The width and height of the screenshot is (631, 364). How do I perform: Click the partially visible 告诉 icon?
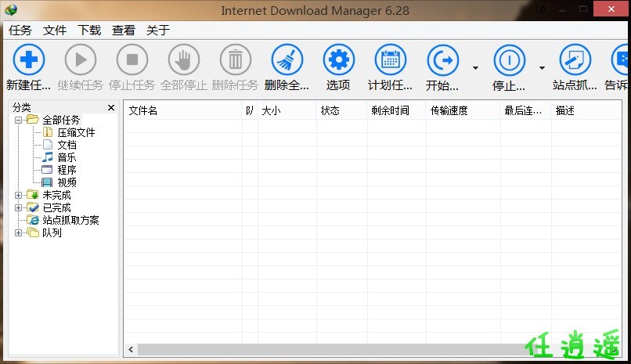pos(620,59)
